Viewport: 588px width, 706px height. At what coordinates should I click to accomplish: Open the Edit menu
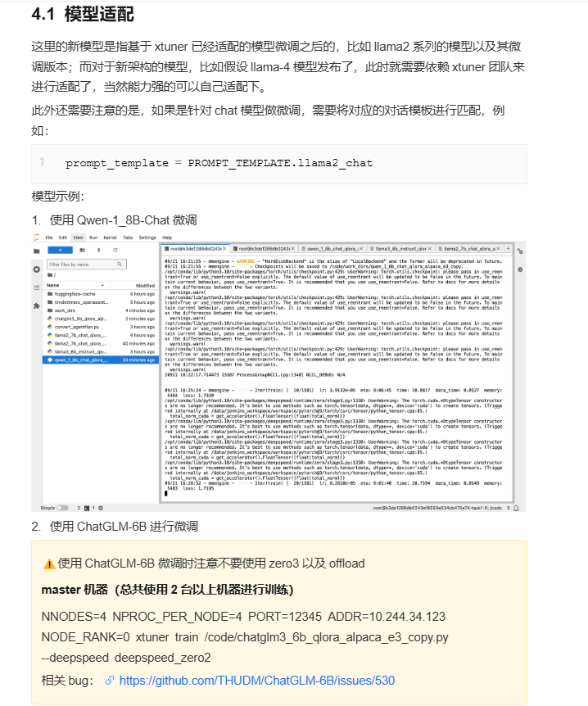coord(63,238)
